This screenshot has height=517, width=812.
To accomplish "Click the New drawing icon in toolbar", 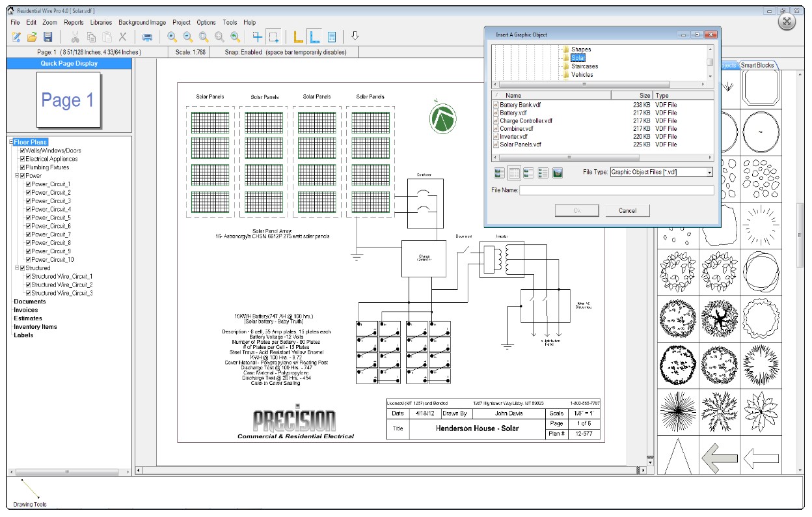I will coord(16,37).
